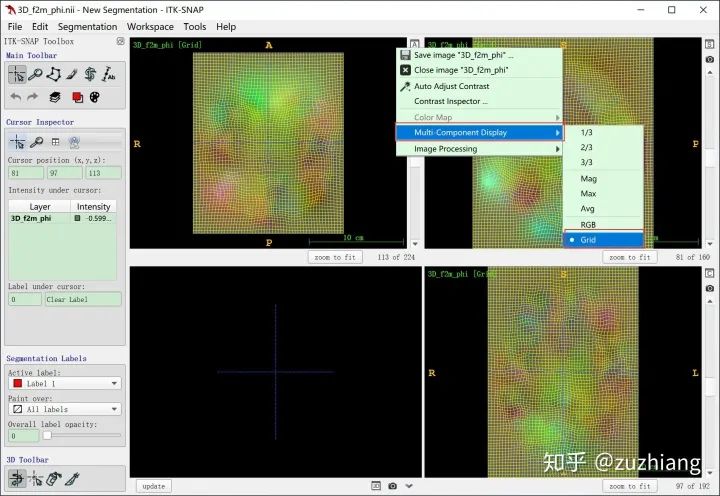This screenshot has height=496, width=720.
Task: Click zoom to fit under sagittal view
Action: 630,257
